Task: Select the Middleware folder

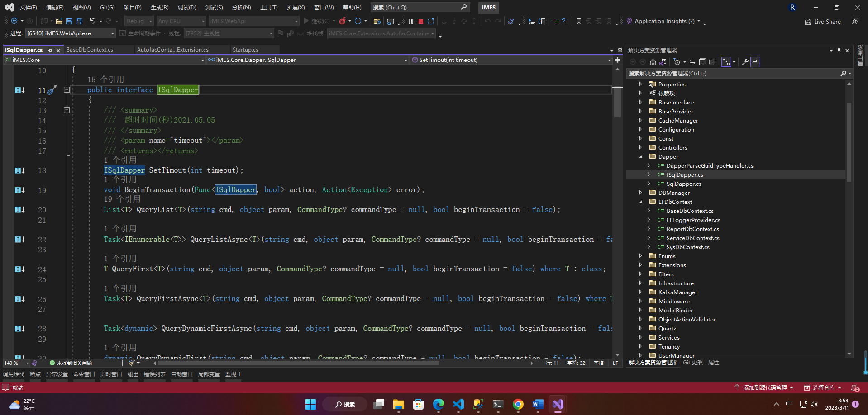Action: tap(674, 301)
